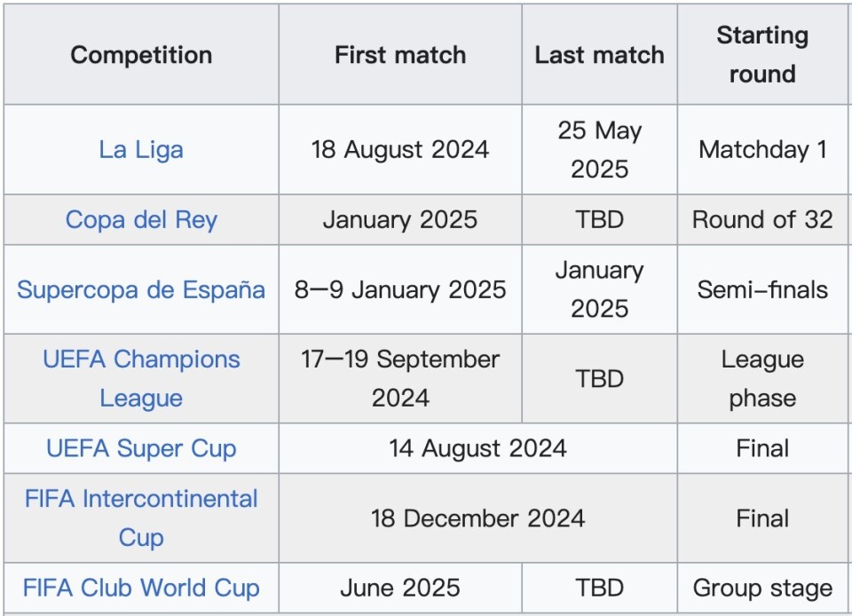Click the First match column header
This screenshot has width=852, height=616.
coord(400,54)
